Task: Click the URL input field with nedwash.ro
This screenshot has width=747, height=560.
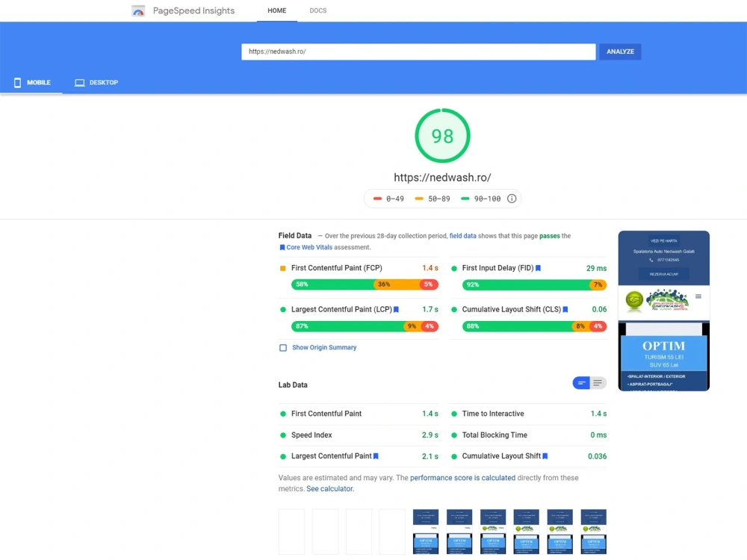Action: 418,52
